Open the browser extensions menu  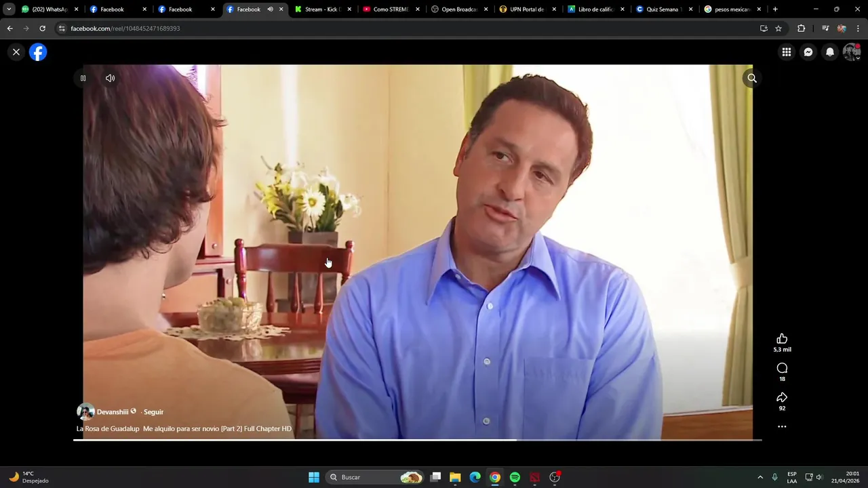801,28
